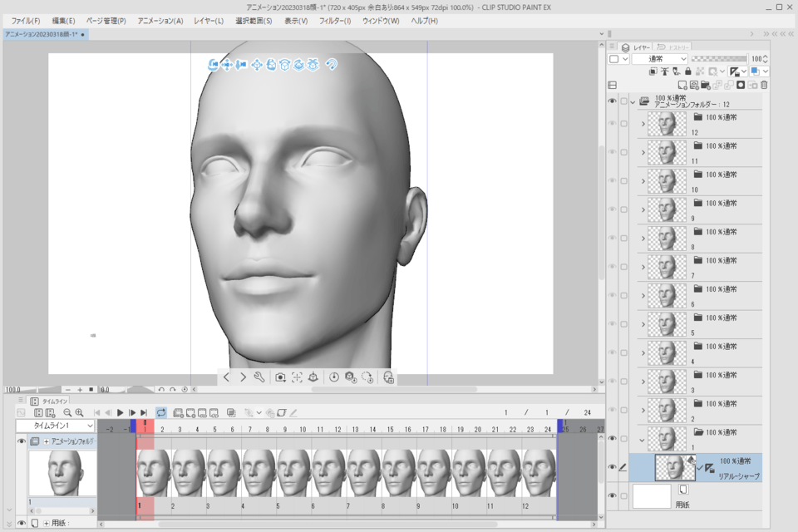Open 3D object settings wrench icon
The image size is (798, 532).
click(259, 377)
